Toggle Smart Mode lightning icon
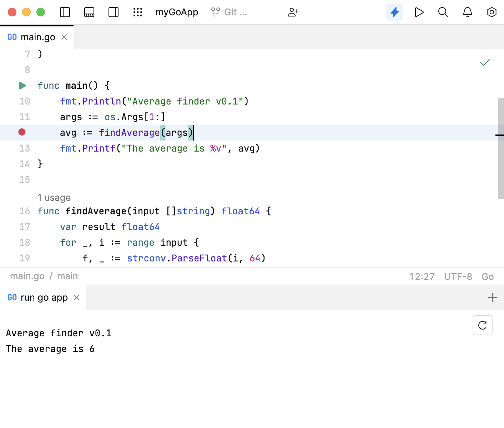504x428 pixels. 395,12
